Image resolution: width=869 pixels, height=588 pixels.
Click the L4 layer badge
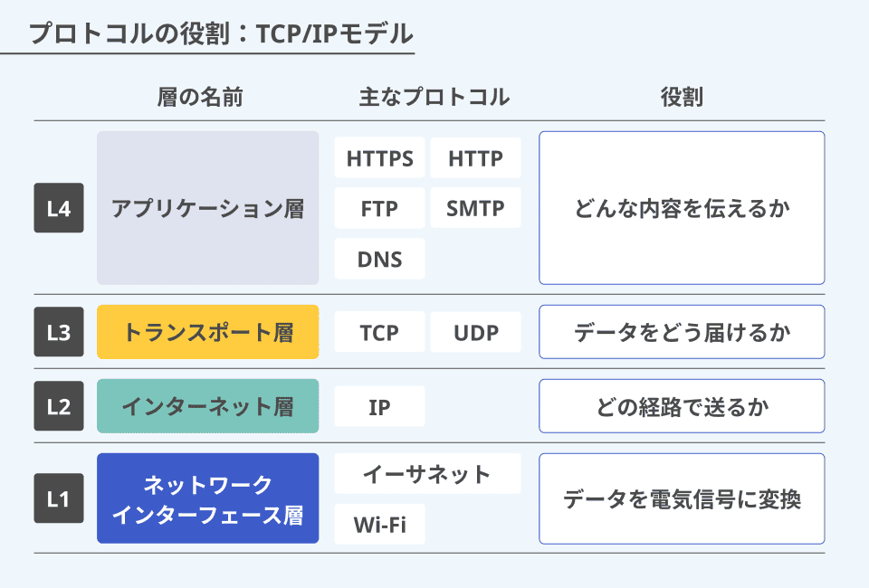pos(59,208)
